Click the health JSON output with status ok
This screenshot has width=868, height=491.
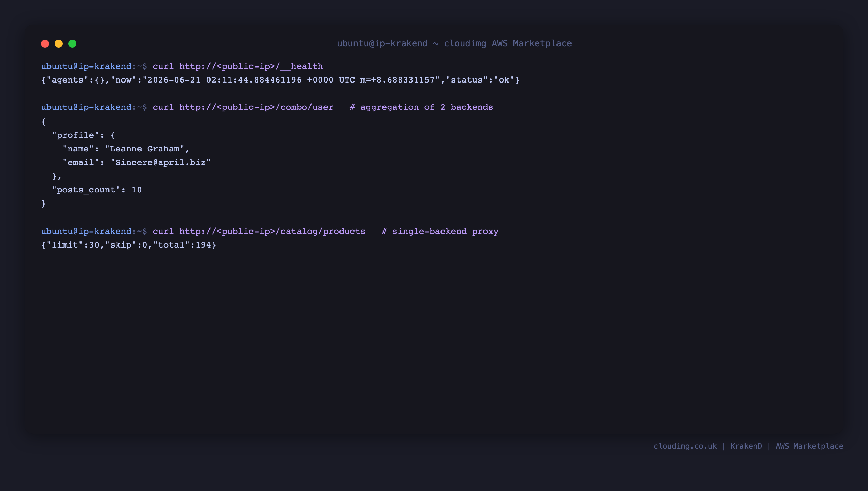pyautogui.click(x=280, y=80)
